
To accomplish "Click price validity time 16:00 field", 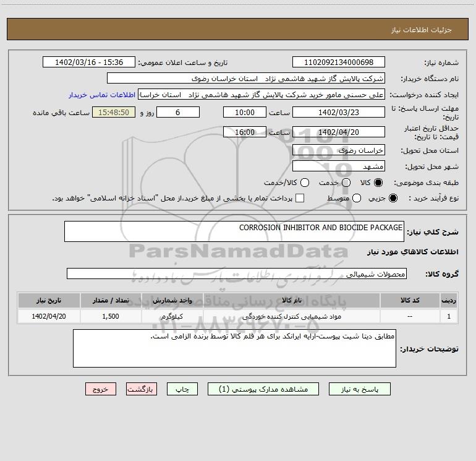I will click(x=245, y=132).
